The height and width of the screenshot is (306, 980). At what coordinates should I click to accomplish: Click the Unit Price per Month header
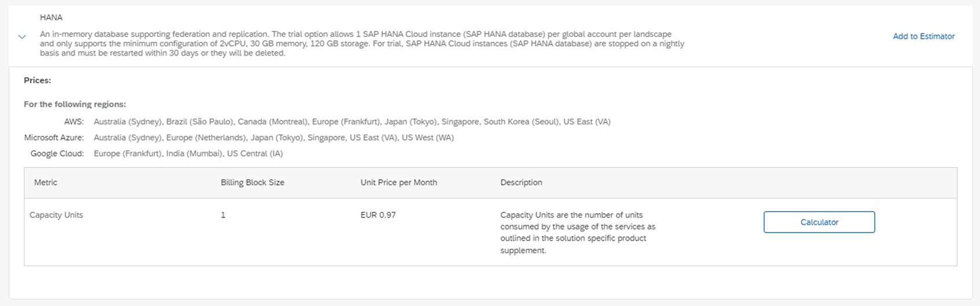(399, 182)
